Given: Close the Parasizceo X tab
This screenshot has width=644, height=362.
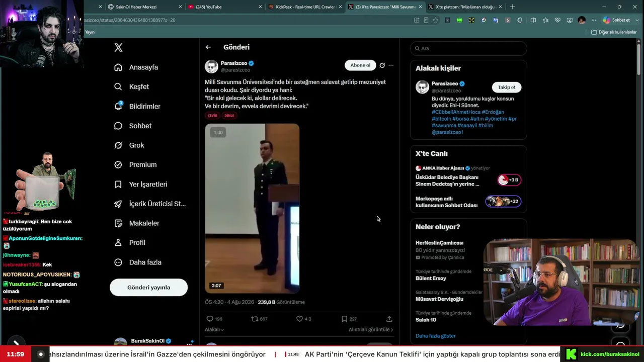Looking at the screenshot, I should tap(421, 7).
